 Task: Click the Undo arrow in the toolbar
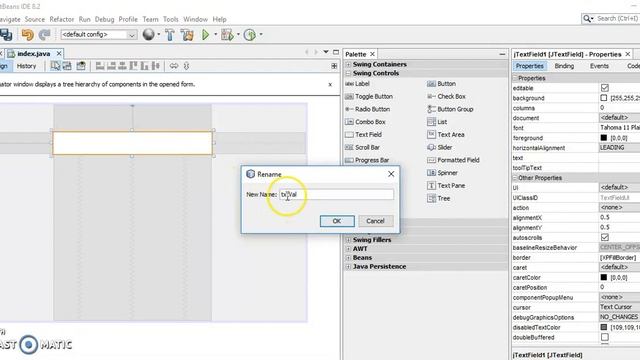click(x=28, y=35)
